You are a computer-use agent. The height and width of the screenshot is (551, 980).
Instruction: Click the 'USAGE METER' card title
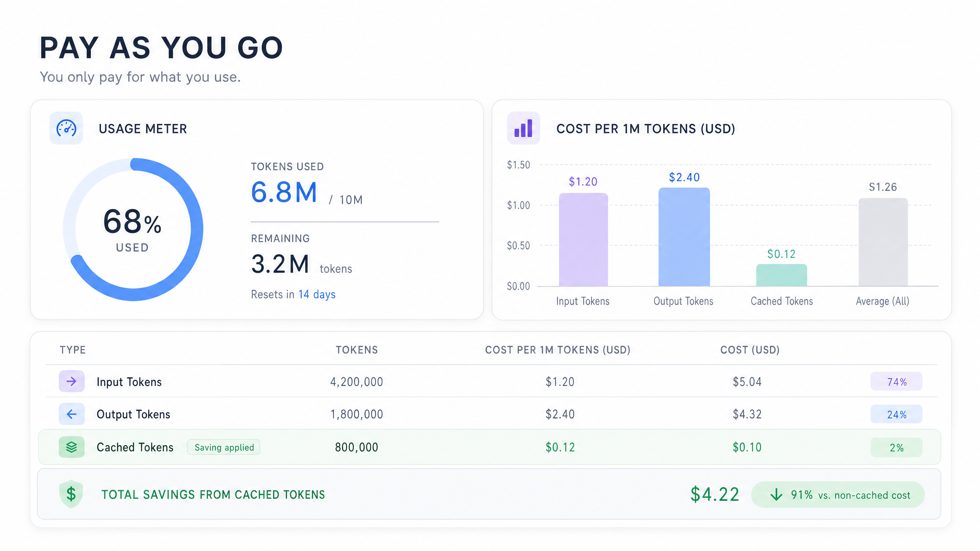tap(143, 129)
